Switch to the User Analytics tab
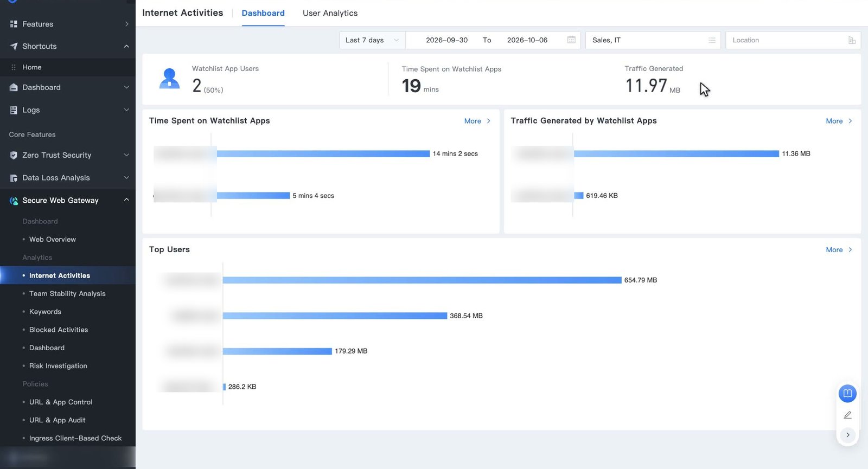The image size is (868, 469). [x=330, y=13]
